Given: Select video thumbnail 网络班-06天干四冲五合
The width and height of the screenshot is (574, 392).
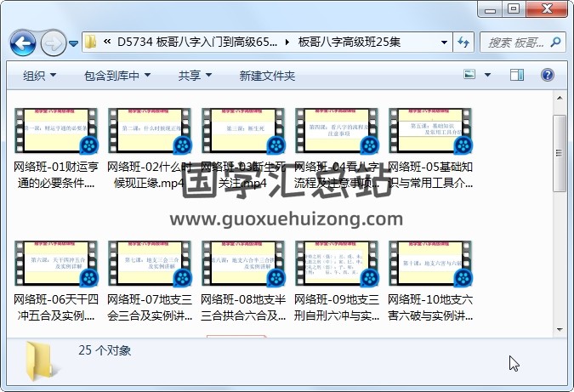Looking at the screenshot, I should 56,264.
